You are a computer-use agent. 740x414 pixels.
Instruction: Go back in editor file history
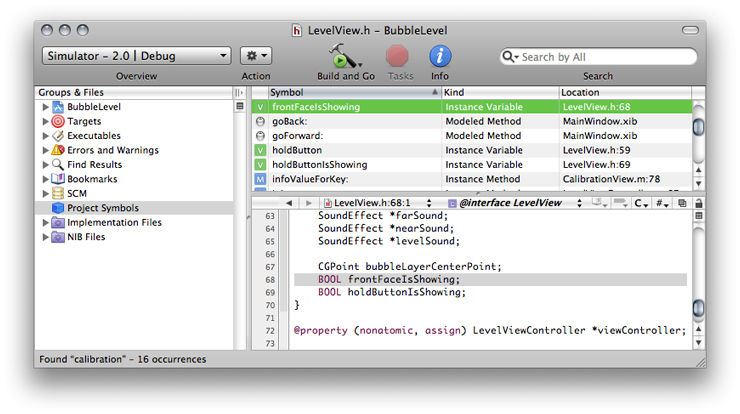pyautogui.click(x=290, y=203)
